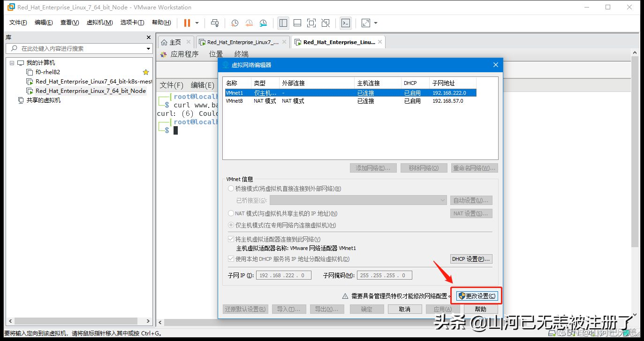This screenshot has height=341, width=644.
Task: Close the library panel
Action: pos(148,38)
